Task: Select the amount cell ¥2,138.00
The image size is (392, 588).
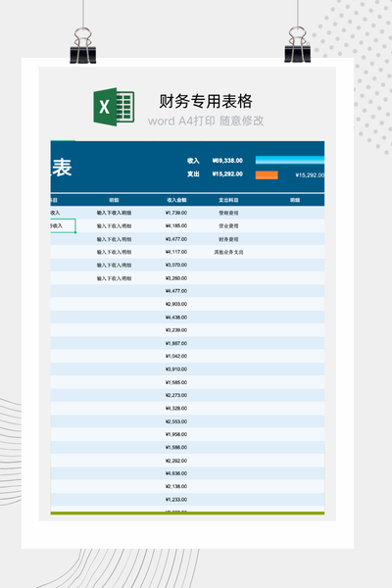Action: pyautogui.click(x=176, y=486)
